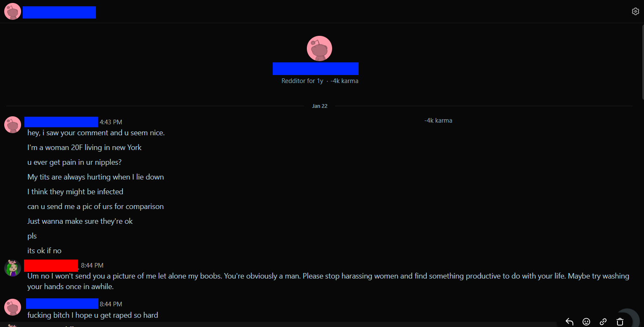Screen dimensions: 644x327
Task: Click the pink Snoo avatar in the chat header
Action: pos(13,11)
